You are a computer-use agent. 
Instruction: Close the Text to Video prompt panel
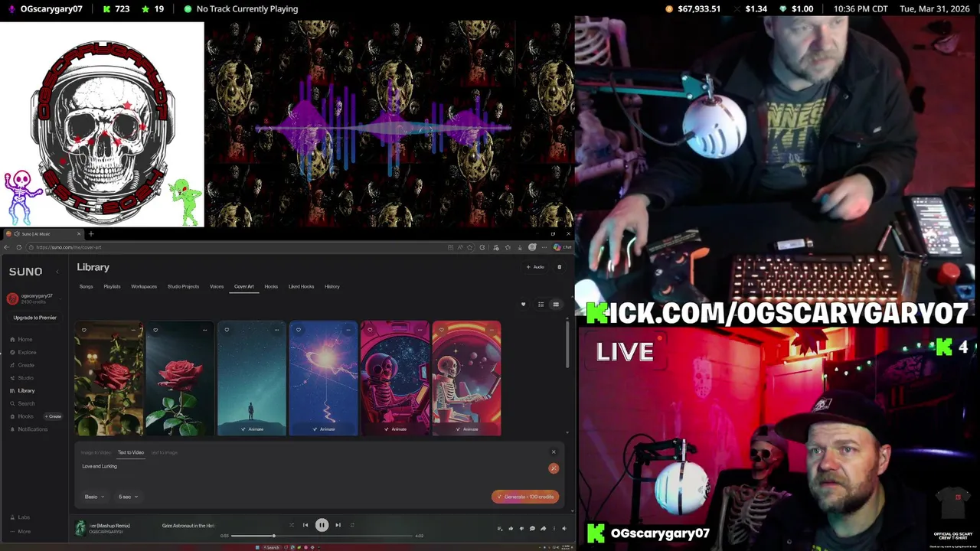[x=554, y=452]
